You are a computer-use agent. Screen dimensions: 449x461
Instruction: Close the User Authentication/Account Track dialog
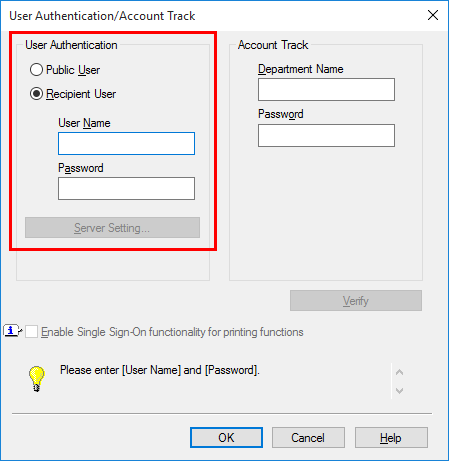pos(433,15)
